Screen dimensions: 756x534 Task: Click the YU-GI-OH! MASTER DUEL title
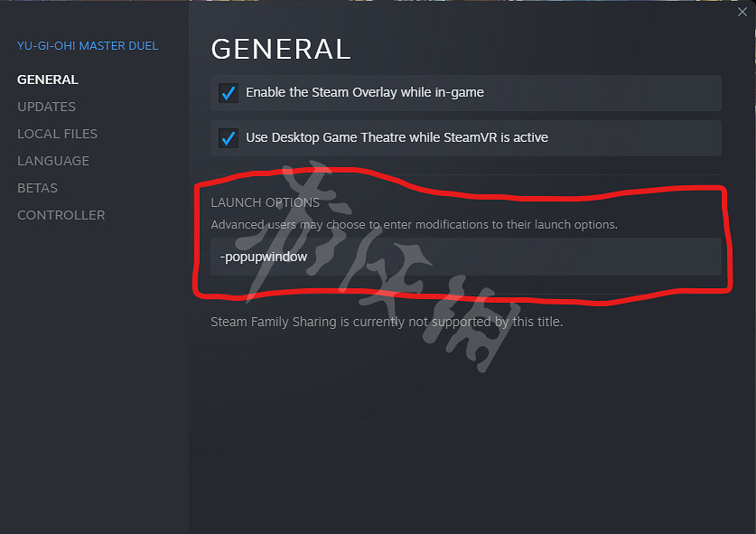88,46
